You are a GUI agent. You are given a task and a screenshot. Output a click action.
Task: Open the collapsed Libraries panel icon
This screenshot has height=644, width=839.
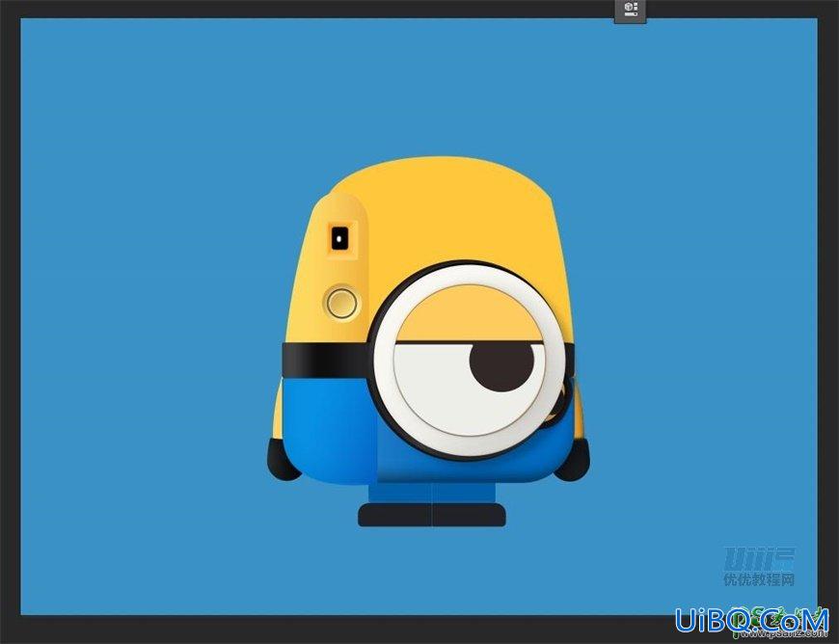pyautogui.click(x=631, y=10)
